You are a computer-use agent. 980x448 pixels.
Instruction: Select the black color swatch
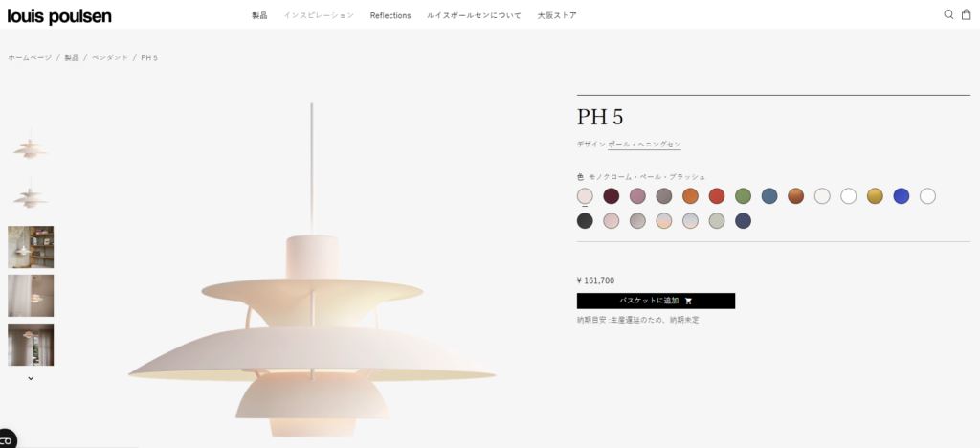pos(585,220)
